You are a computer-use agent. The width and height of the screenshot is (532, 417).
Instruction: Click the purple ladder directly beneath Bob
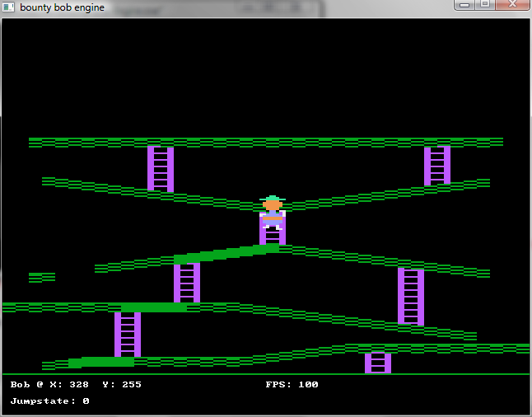[273, 236]
